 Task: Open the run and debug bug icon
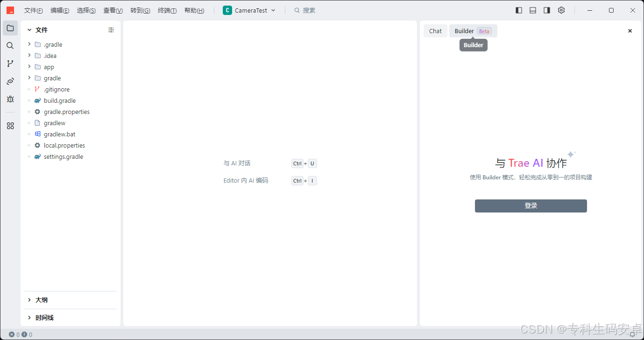[10, 99]
